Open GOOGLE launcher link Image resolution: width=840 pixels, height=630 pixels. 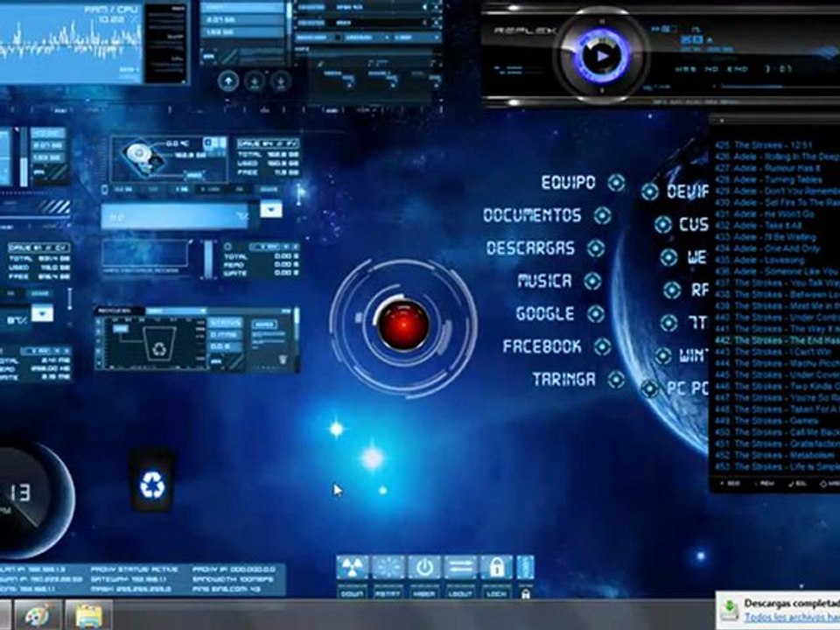[x=545, y=314]
